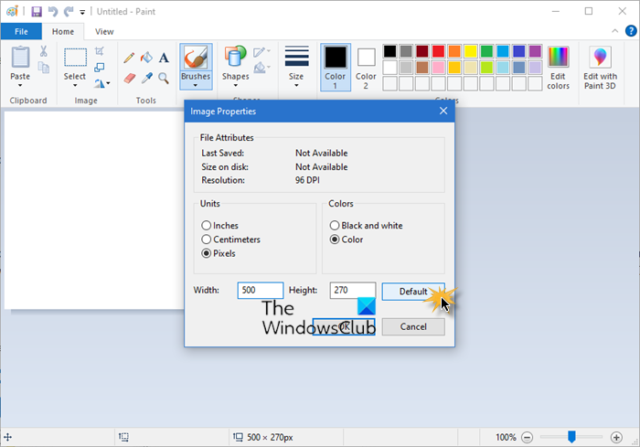The image size is (640, 447).
Task: Select Color 1 black swatch button
Action: coord(335,68)
